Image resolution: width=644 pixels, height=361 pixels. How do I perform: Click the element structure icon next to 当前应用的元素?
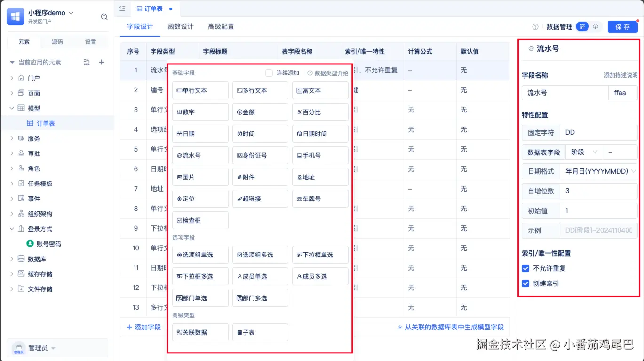(x=87, y=62)
